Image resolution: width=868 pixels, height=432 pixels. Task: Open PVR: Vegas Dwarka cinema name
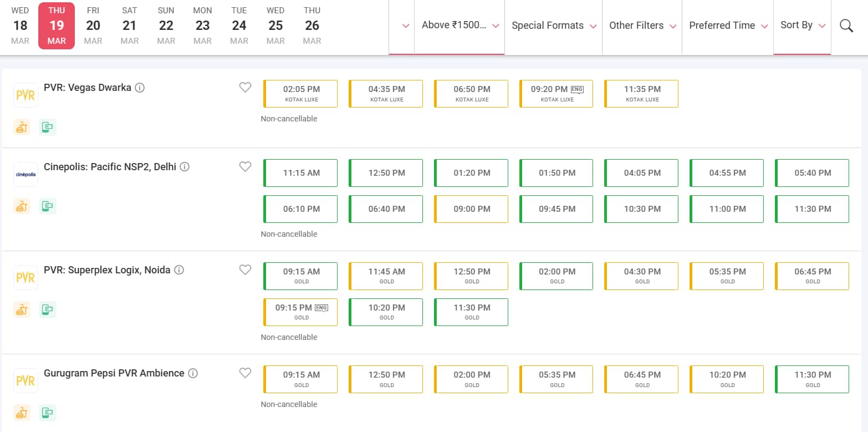coord(88,88)
